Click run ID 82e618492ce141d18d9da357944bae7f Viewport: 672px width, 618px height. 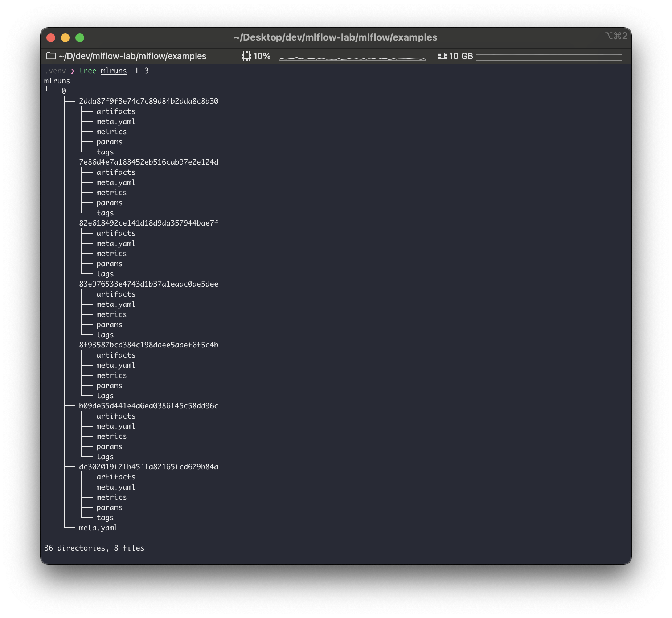(149, 223)
